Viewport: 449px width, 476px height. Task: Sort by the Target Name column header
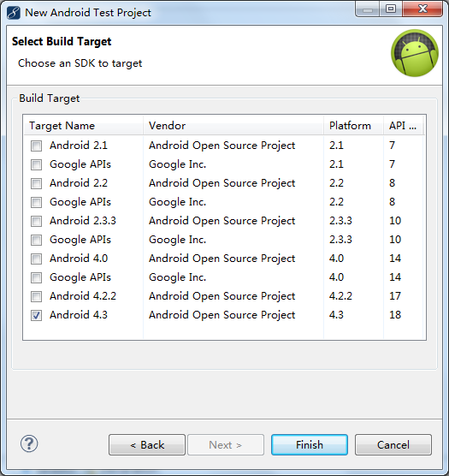pyautogui.click(x=83, y=125)
